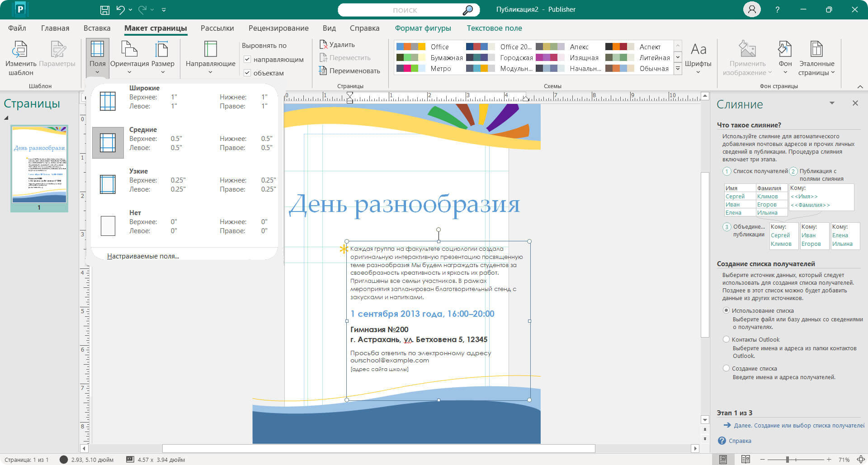Image resolution: width=868 pixels, height=465 pixels.
Task: Switch to two-page spread view icon
Action: point(745,460)
